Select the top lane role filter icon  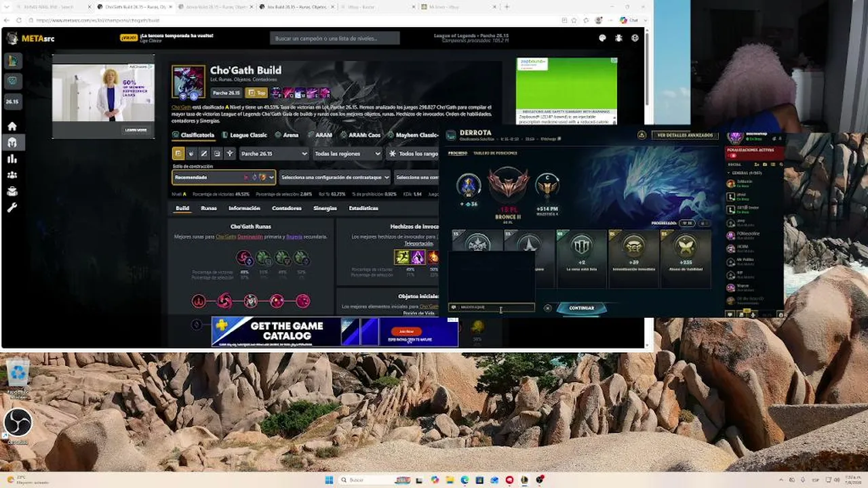click(x=178, y=154)
